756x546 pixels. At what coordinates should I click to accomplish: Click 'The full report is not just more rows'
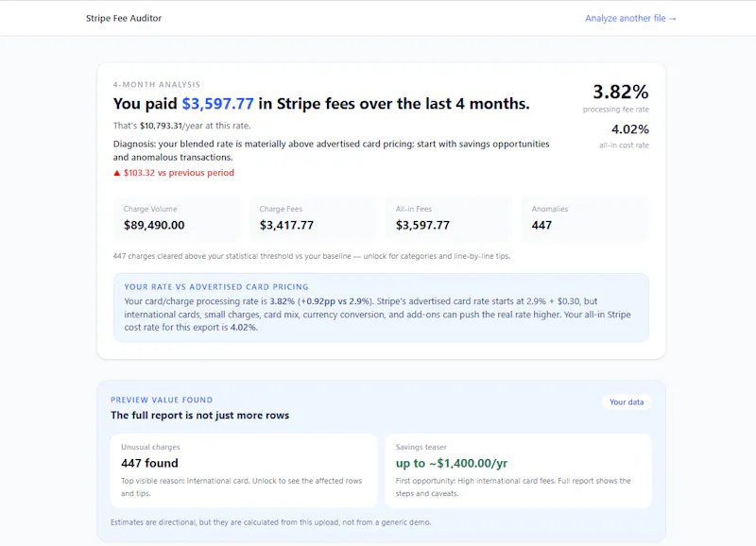(x=199, y=416)
